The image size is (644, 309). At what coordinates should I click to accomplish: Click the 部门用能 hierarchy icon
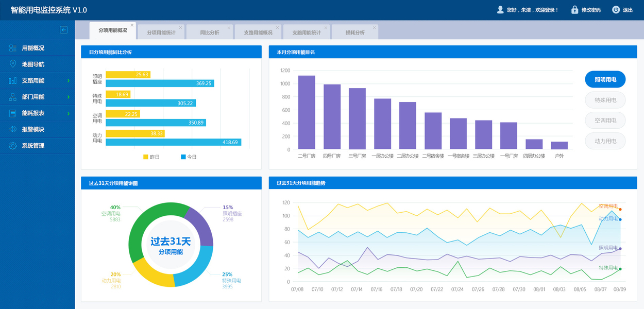12,97
